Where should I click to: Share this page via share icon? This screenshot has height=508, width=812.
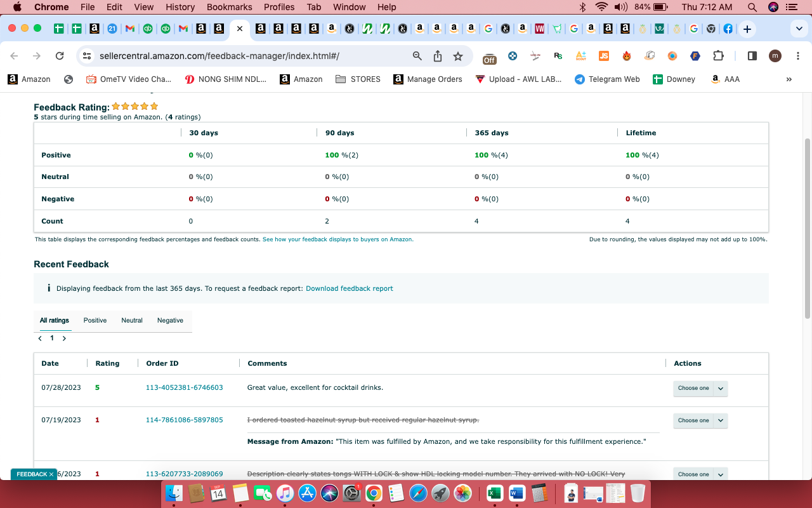click(x=438, y=56)
